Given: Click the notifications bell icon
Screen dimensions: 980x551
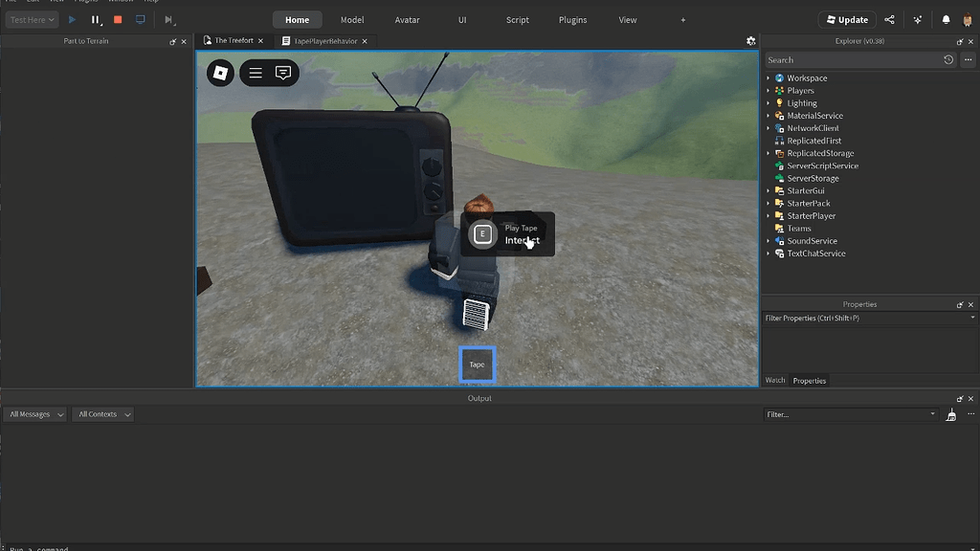Looking at the screenshot, I should click(947, 19).
